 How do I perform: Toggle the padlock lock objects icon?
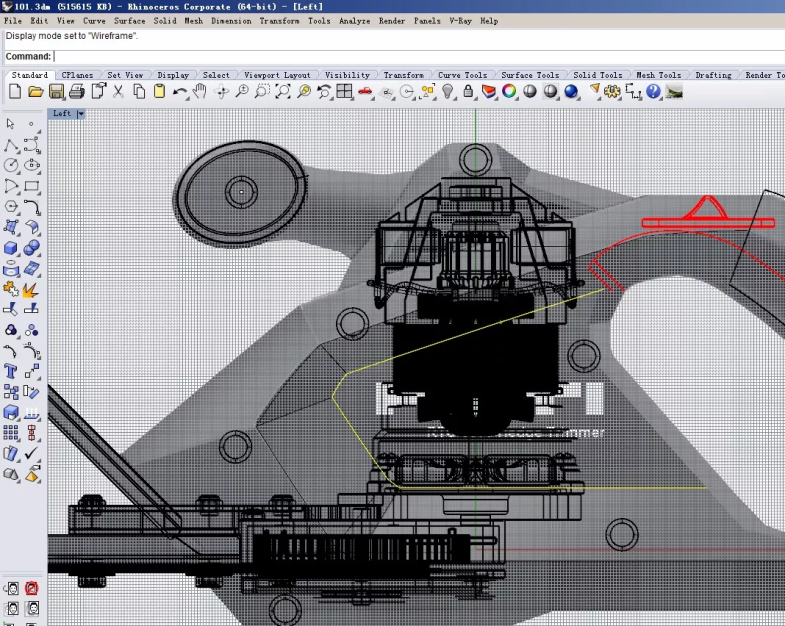468,91
